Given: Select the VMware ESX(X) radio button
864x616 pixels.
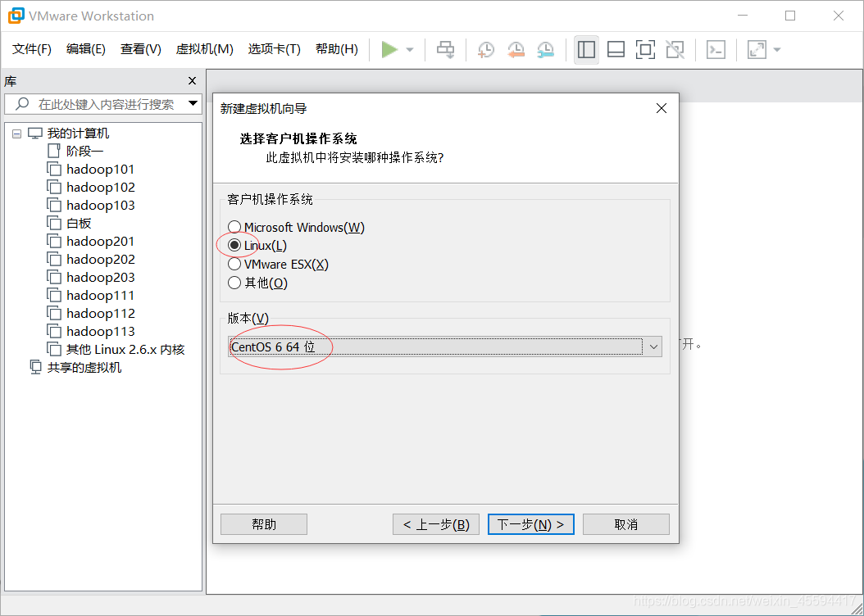Looking at the screenshot, I should click(x=234, y=265).
